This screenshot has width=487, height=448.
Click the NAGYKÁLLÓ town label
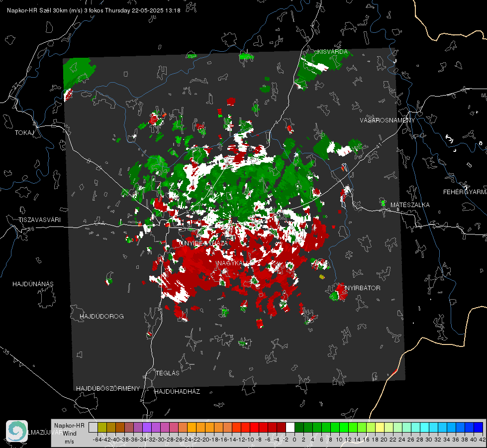(x=235, y=263)
